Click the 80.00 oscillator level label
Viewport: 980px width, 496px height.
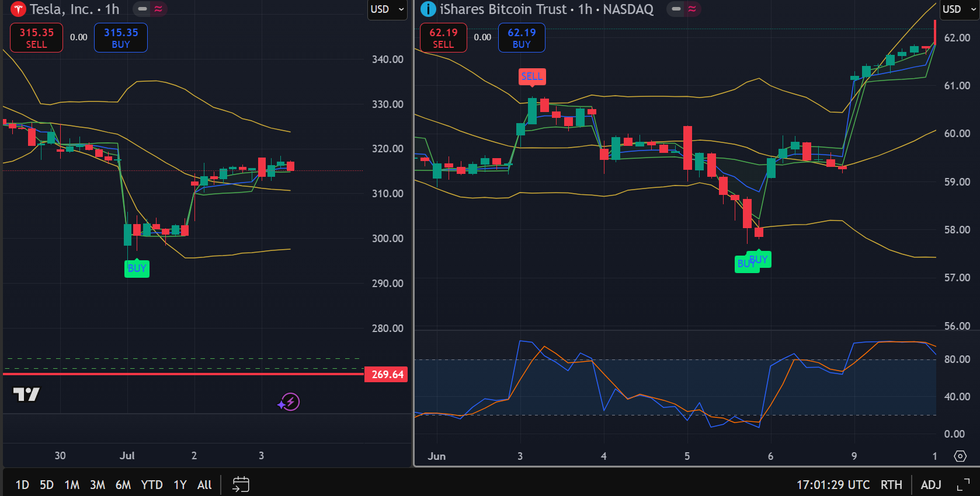click(957, 359)
